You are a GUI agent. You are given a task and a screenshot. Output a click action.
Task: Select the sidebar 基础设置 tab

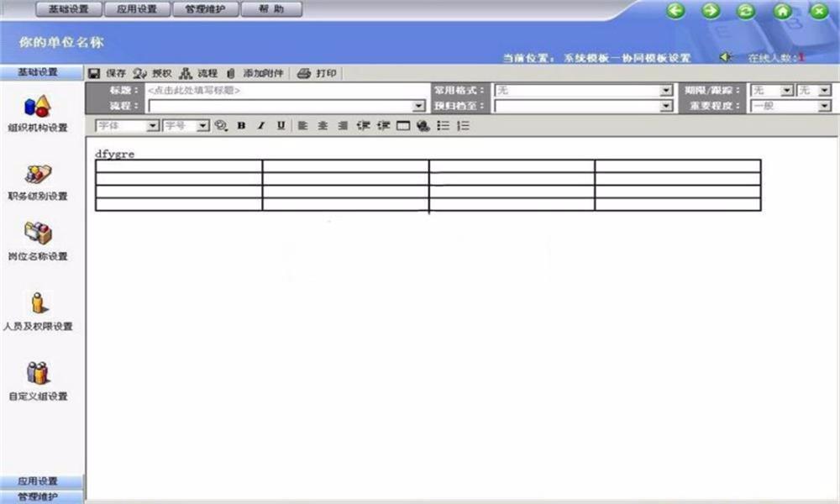point(41,72)
